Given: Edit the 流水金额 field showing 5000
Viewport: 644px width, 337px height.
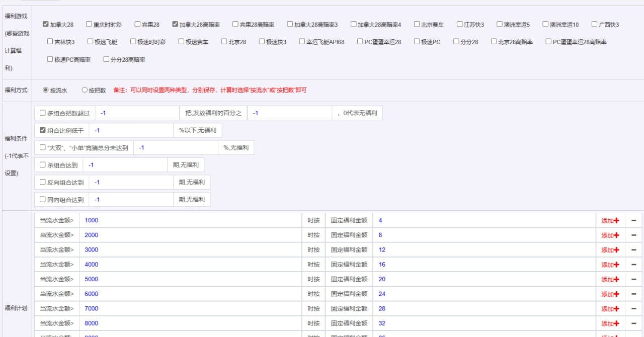Looking at the screenshot, I should 191,279.
